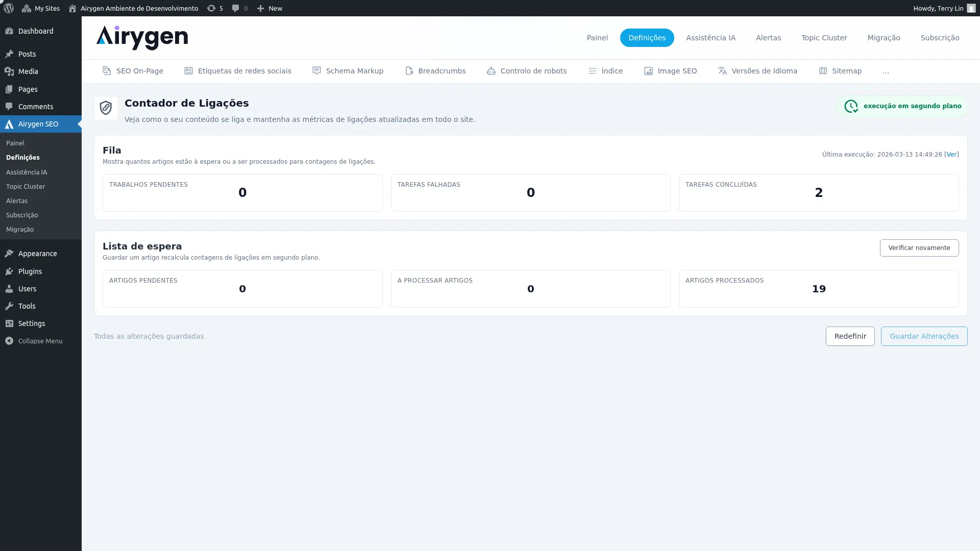
Task: Open SEO On-Page settings icon
Action: click(107, 71)
